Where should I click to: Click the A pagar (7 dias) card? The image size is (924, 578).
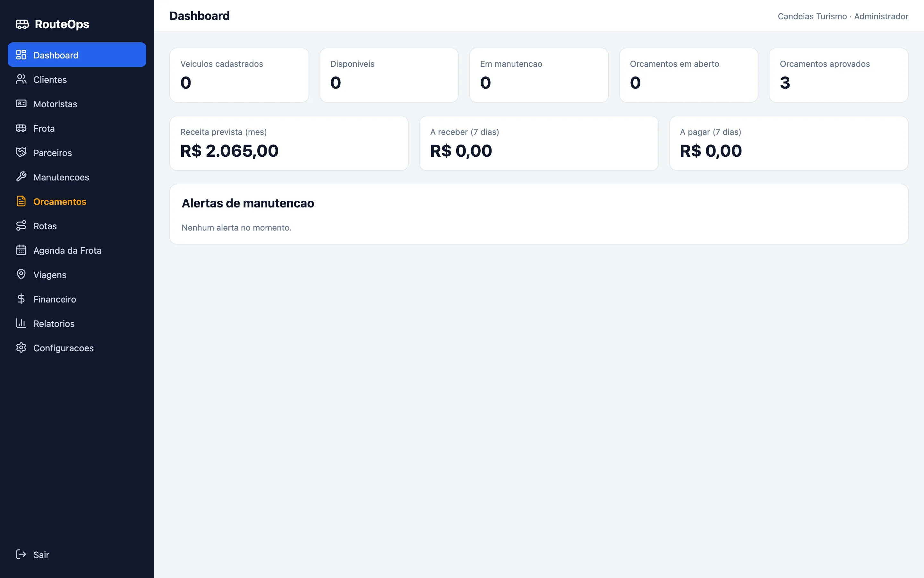pos(789,143)
